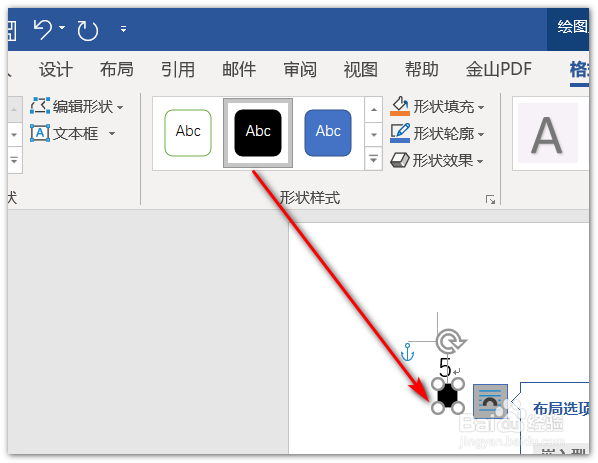Viewport: 598px width, 463px height.
Task: Open the Undo history dropdown arrow
Action: 62,27
